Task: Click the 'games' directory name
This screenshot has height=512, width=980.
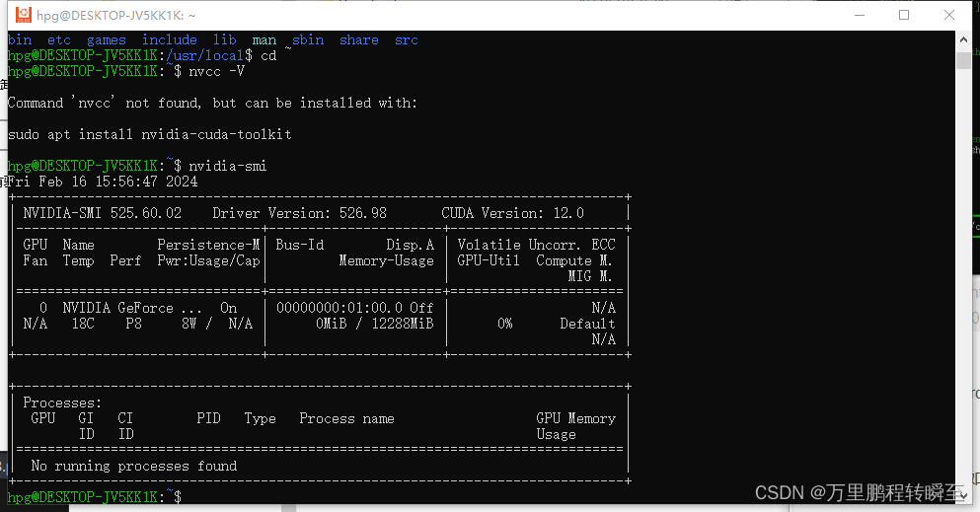Action: pyautogui.click(x=107, y=40)
